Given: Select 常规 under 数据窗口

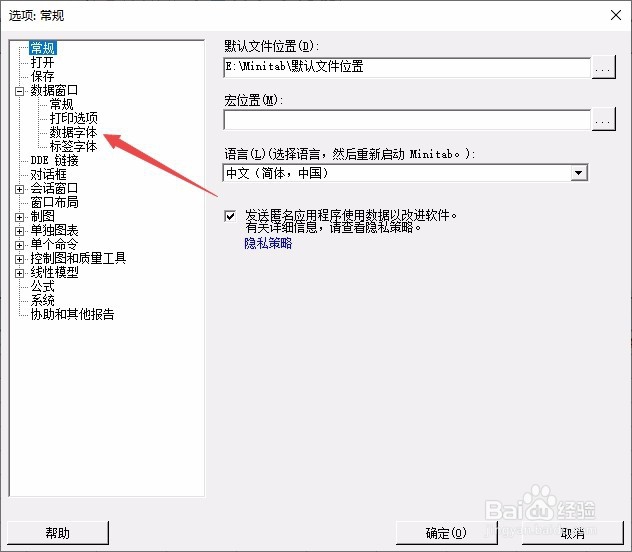Looking at the screenshot, I should [x=61, y=104].
